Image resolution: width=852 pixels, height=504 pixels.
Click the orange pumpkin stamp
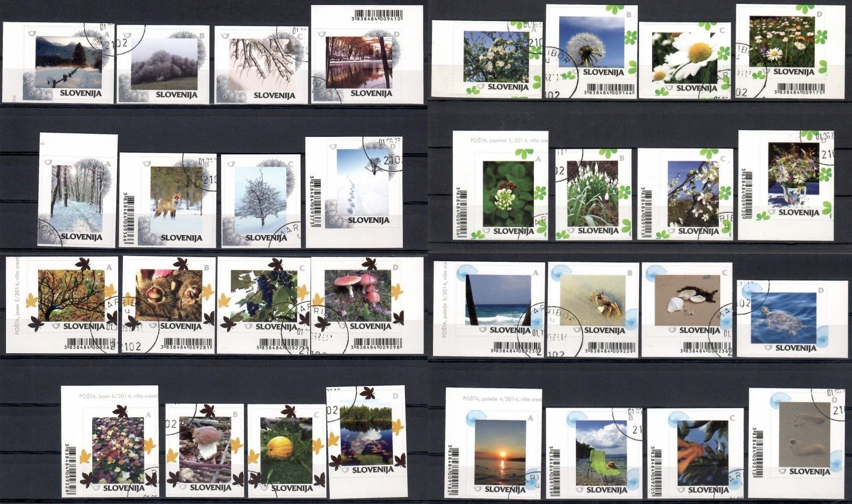click(x=286, y=451)
